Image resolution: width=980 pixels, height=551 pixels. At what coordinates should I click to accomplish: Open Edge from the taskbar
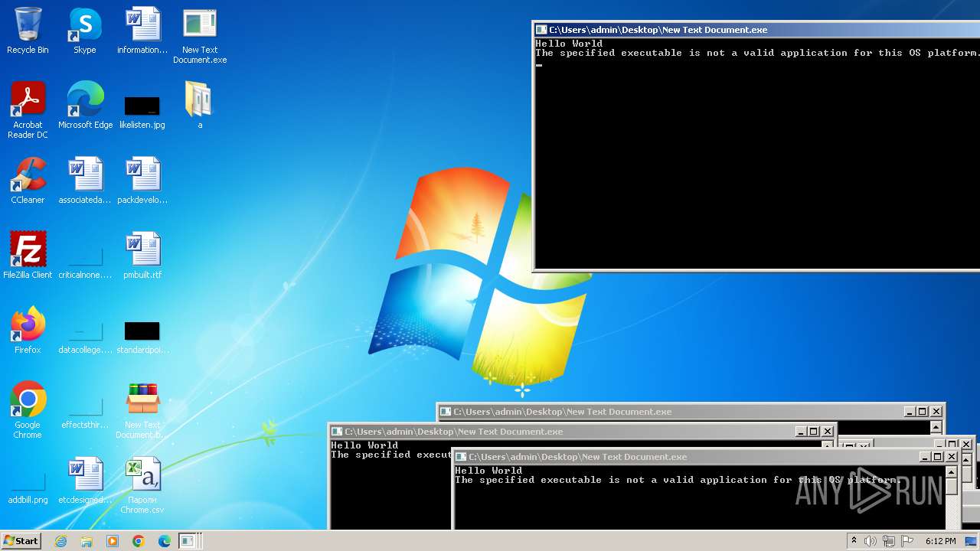(x=165, y=541)
